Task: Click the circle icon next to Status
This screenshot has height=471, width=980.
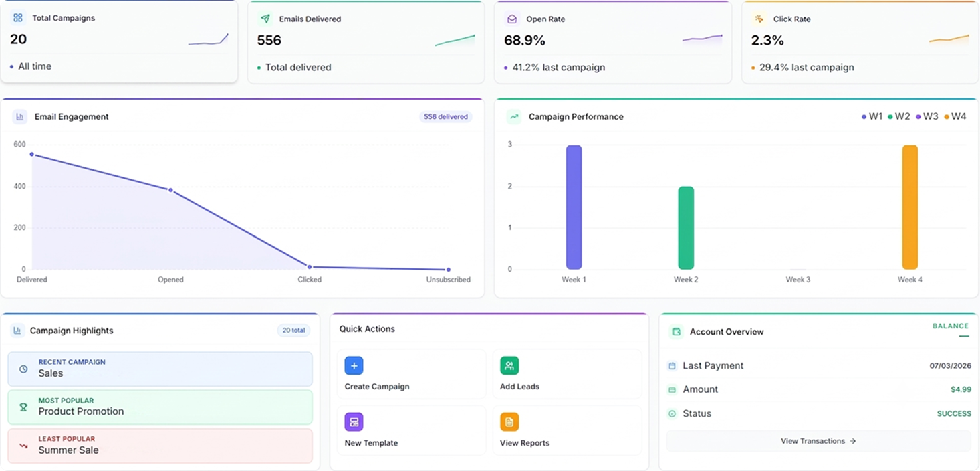Action: click(672, 413)
